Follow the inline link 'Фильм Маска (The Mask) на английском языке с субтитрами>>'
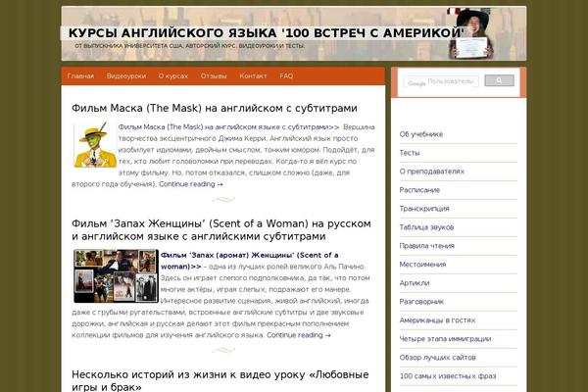Screen dimensions: 588x392 coord(228,127)
